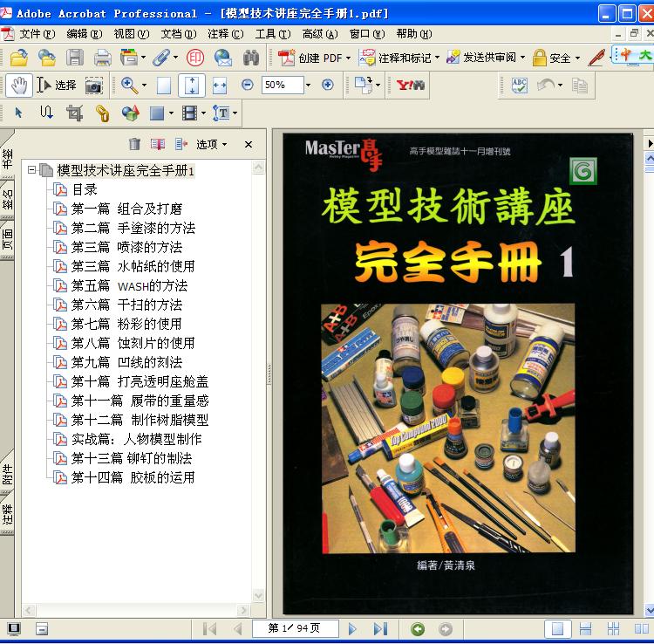Switch to the 页面 side tab
The height and width of the screenshot is (644, 654).
(7, 239)
